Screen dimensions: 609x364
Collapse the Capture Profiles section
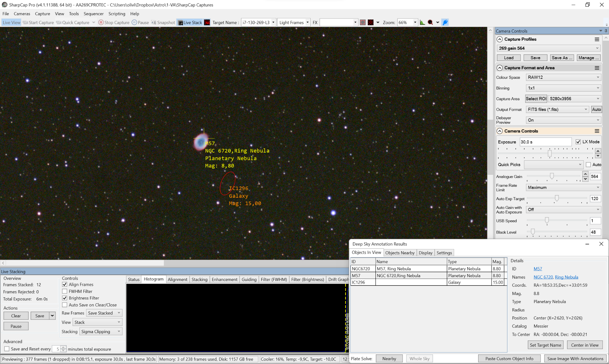point(500,39)
